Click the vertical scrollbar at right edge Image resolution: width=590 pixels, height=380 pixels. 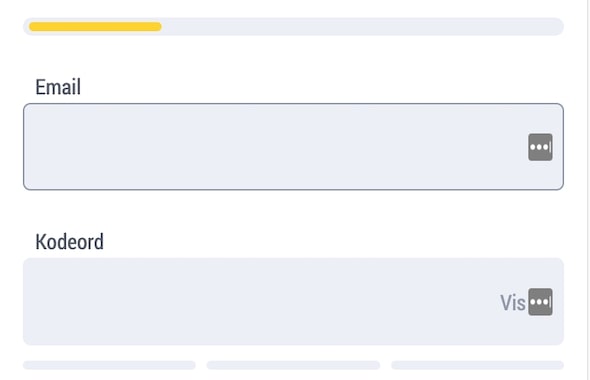point(588,190)
